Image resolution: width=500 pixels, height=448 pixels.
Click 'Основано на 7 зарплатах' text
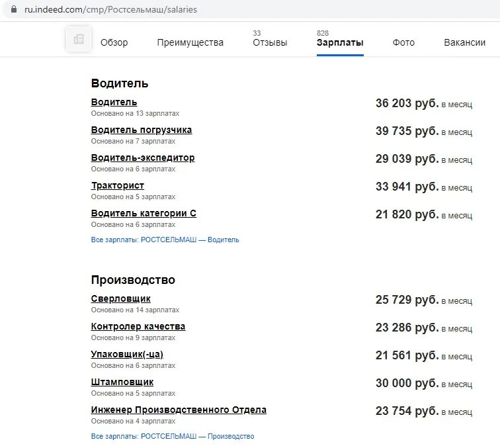click(x=133, y=142)
